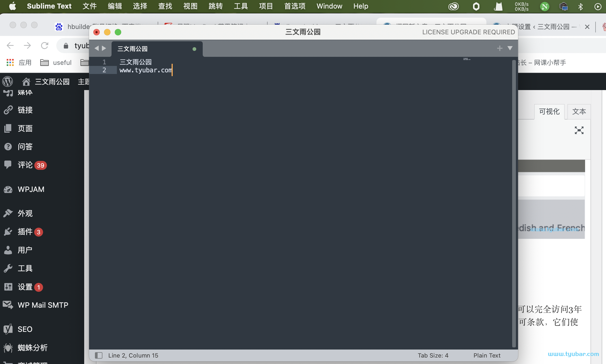Viewport: 606px width, 364px height.
Task: Reload the browser page
Action: (45, 46)
